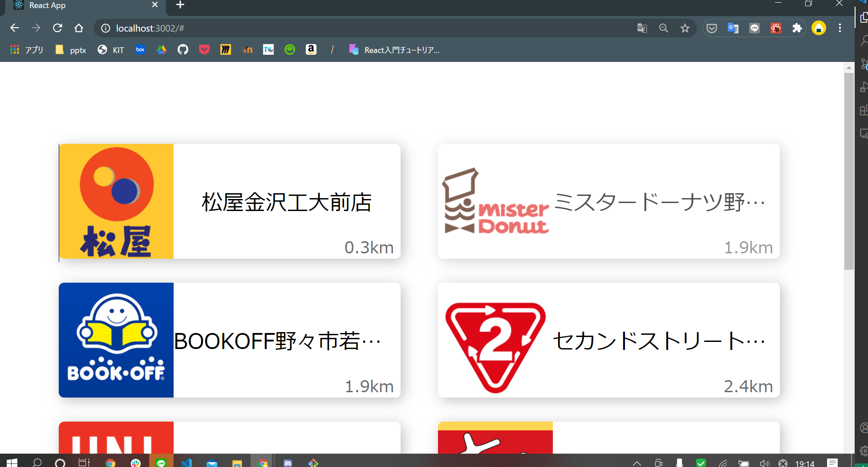Open the Google Drive bookmark
This screenshot has width=868, height=467.
click(x=162, y=50)
